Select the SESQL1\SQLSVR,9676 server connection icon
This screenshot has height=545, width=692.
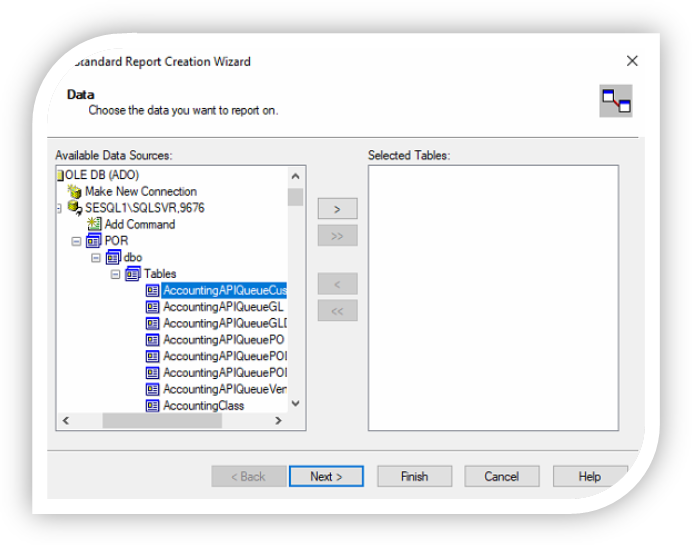tap(74, 208)
